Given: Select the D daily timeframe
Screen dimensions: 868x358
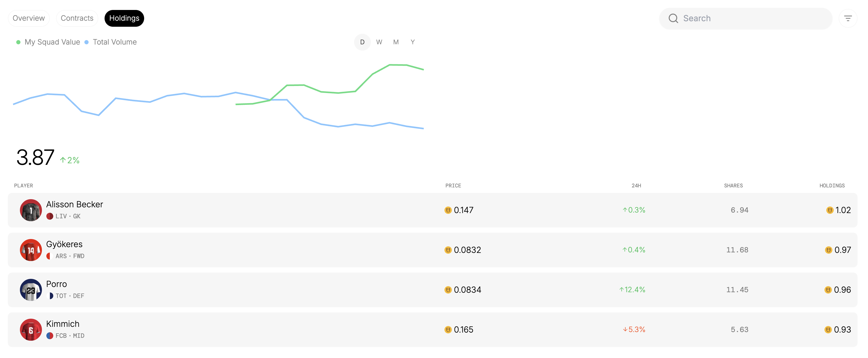Looking at the screenshot, I should [x=362, y=42].
